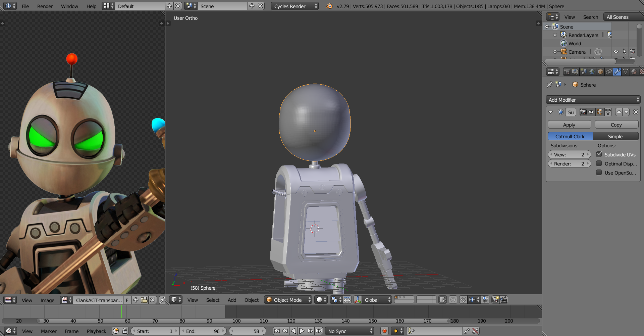Toggle Subsurf modifier on-cage editing

click(x=608, y=112)
